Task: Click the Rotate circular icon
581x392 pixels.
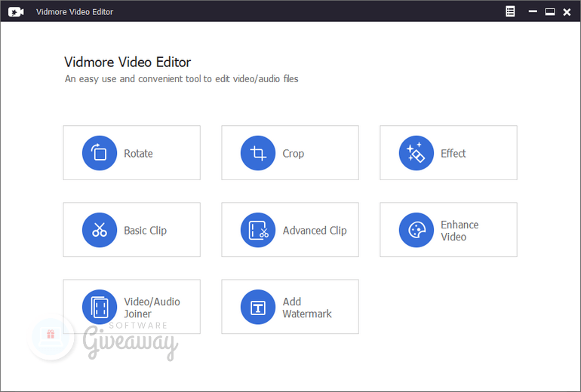Action: pyautogui.click(x=100, y=153)
